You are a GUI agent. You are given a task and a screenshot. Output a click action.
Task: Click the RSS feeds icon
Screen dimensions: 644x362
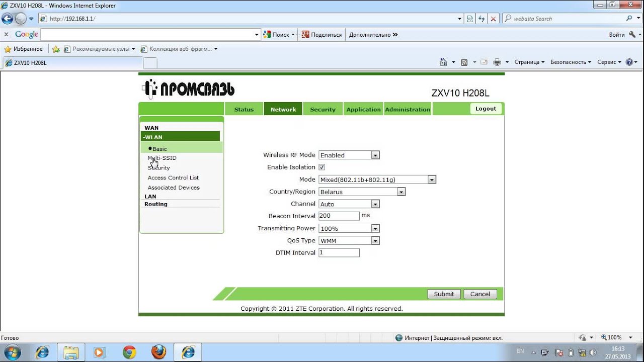(464, 62)
